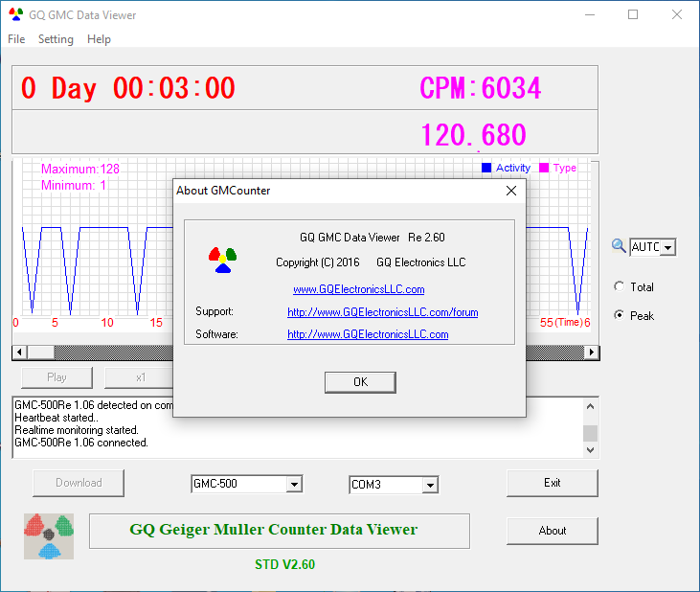700x592 pixels.
Task: Click the Exit button
Action: (553, 483)
